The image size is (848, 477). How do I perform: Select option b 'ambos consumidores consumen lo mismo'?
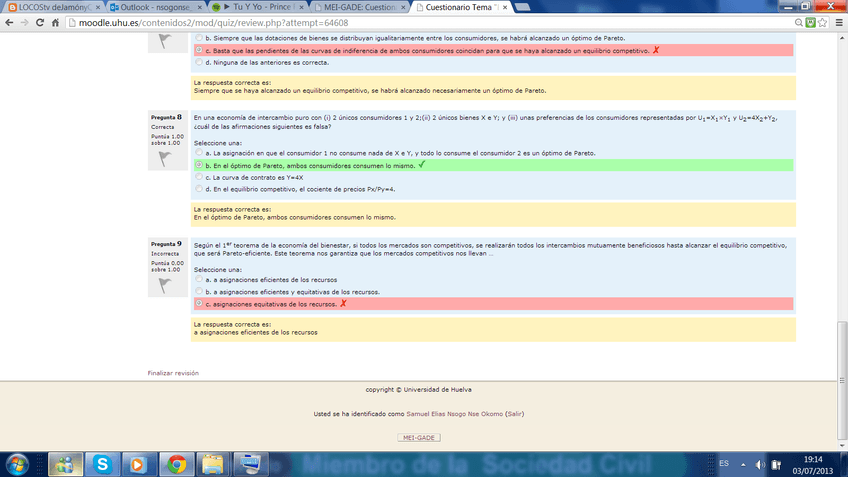[x=199, y=165]
